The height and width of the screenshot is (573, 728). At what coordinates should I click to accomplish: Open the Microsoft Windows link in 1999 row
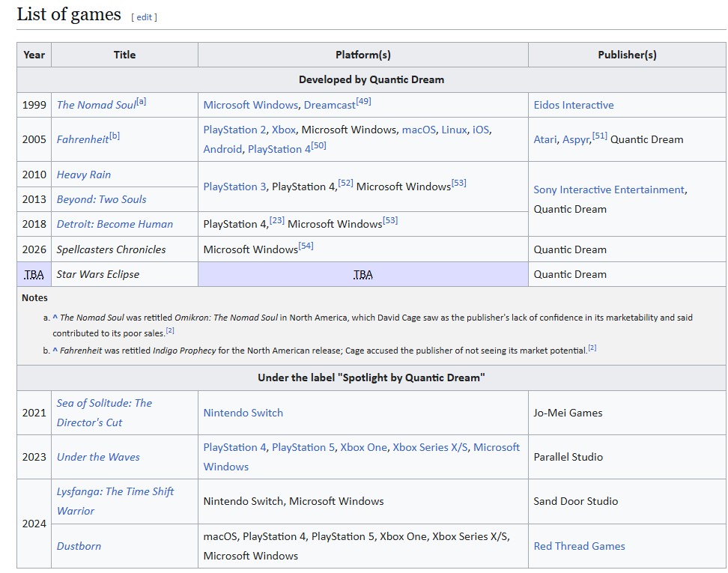(251, 105)
